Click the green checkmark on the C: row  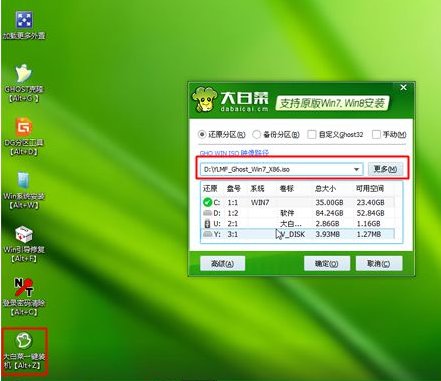click(x=207, y=202)
